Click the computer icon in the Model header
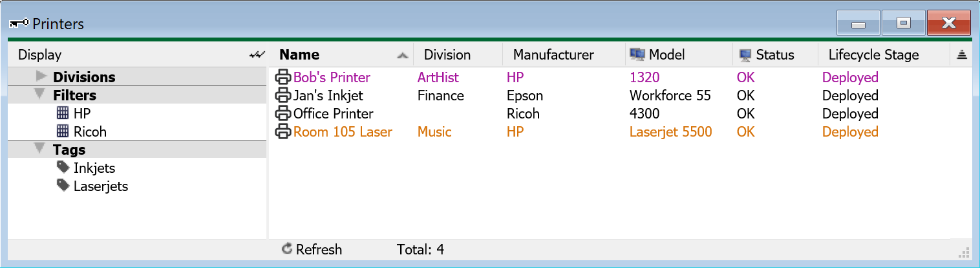The height and width of the screenshot is (268, 980). (637, 55)
